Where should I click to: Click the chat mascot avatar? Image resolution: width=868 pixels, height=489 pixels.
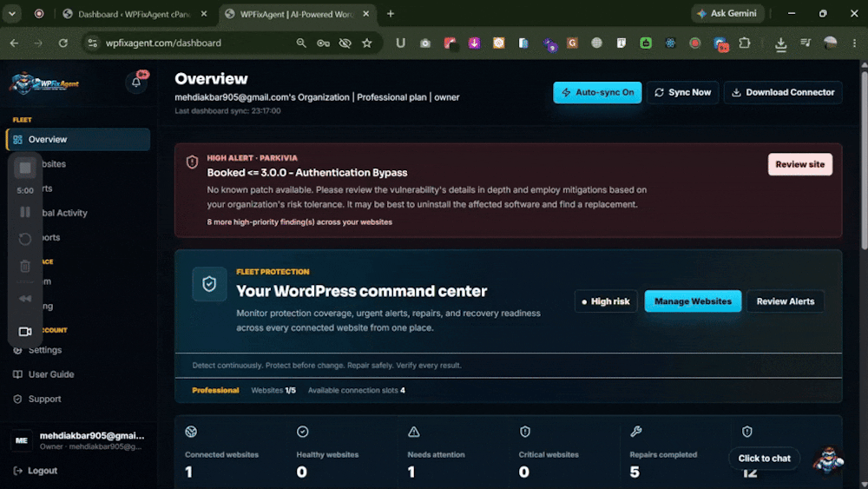click(x=827, y=459)
